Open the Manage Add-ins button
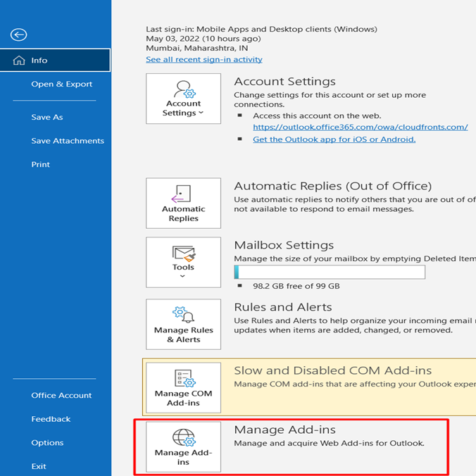The width and height of the screenshot is (476, 476). [x=183, y=447]
